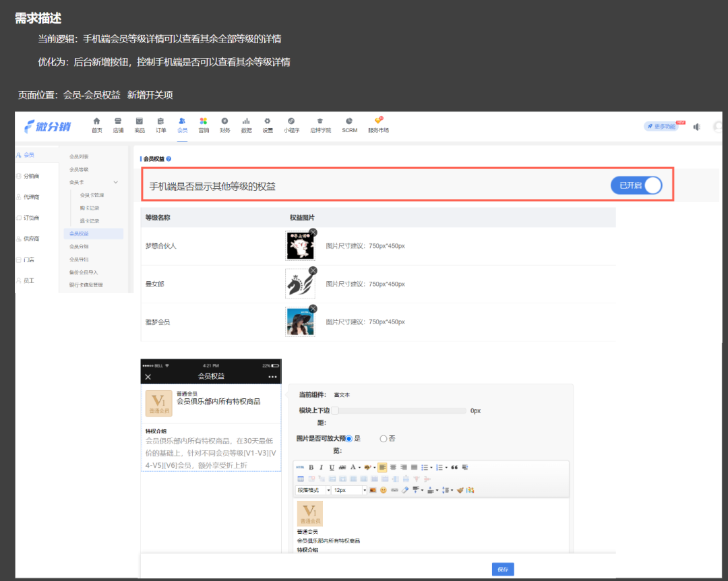Remove the 梦想合伙人 benefit image
The image size is (728, 581).
click(x=313, y=233)
